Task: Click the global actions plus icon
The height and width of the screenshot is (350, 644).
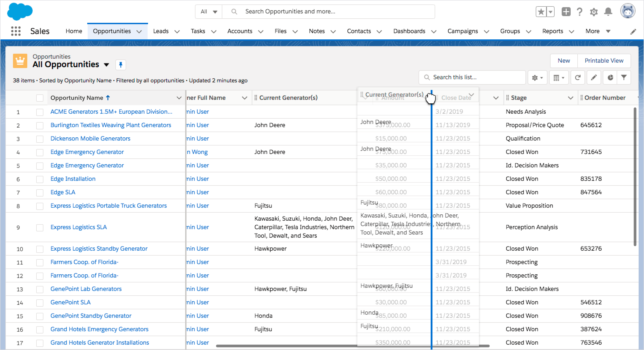Action: (x=566, y=11)
